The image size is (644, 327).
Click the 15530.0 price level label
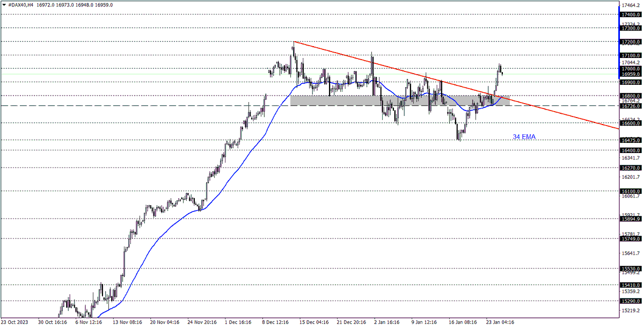[630, 268]
